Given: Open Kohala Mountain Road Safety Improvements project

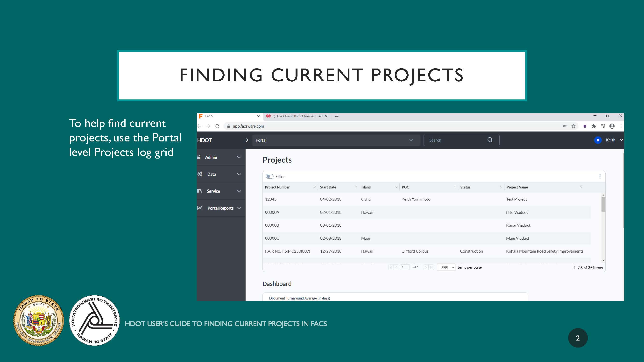Looking at the screenshot, I should [545, 251].
